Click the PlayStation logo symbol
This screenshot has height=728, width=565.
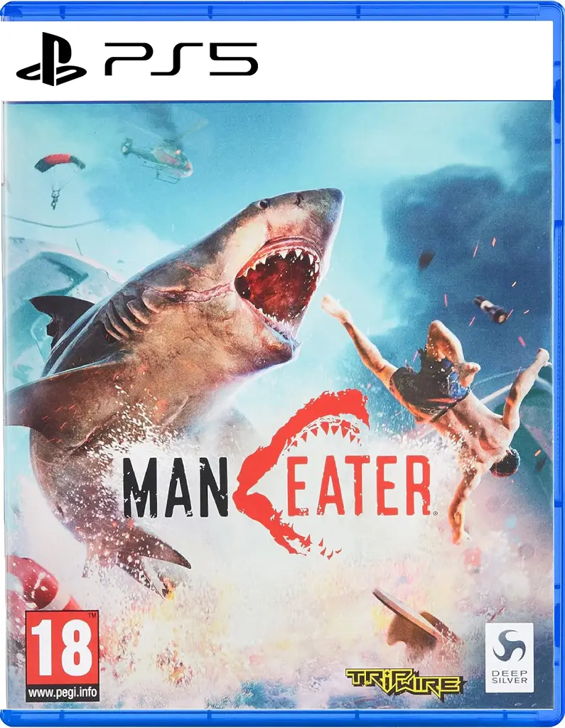tap(51, 58)
